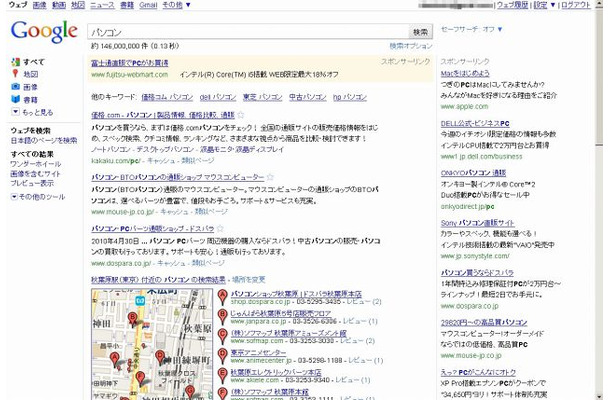The height and width of the screenshot is (400, 610).
Task: Open the 検索オプション link
Action: point(411,46)
